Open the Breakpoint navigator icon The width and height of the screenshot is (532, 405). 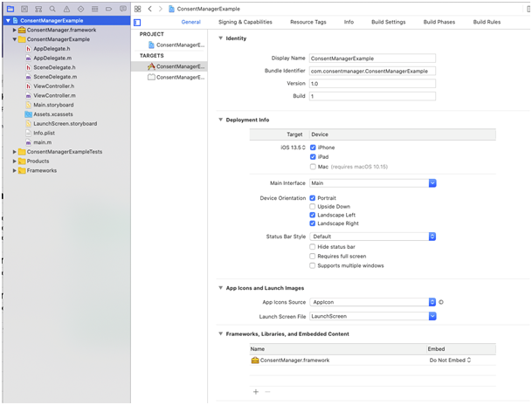point(109,9)
